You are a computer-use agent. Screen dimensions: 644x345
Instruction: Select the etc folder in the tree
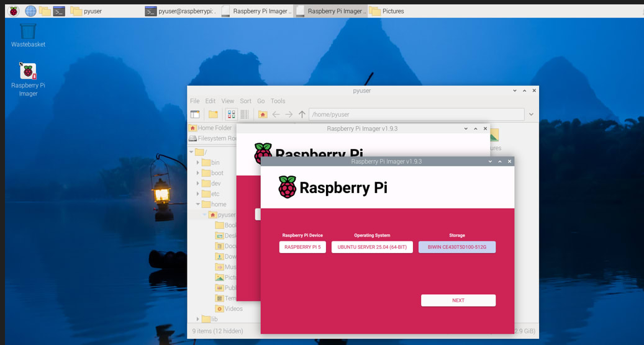[211, 194]
